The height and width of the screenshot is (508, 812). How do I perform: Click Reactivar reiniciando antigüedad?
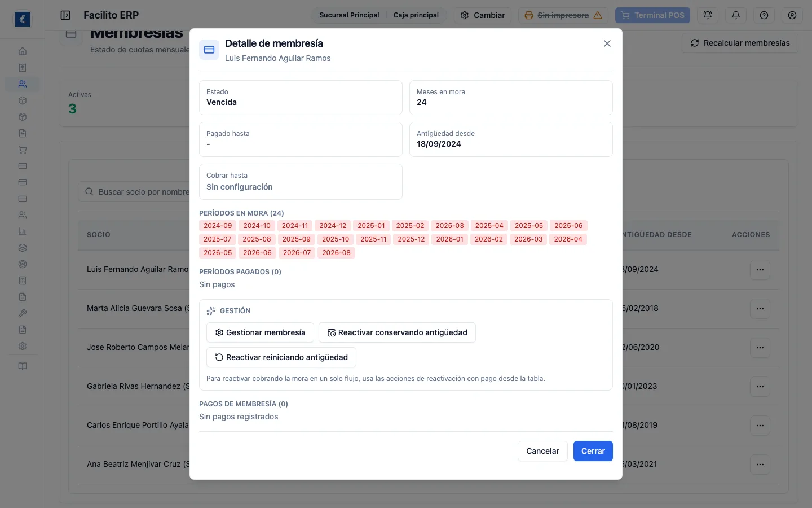point(281,357)
